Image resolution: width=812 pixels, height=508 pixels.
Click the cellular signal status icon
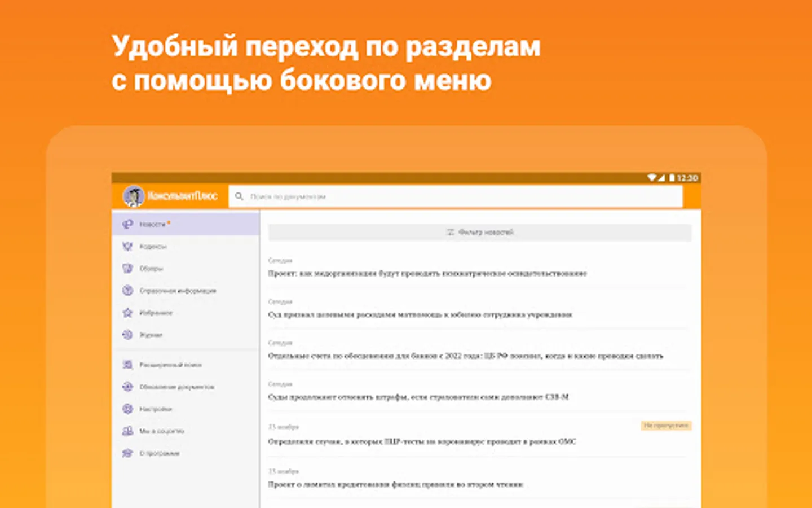661,178
